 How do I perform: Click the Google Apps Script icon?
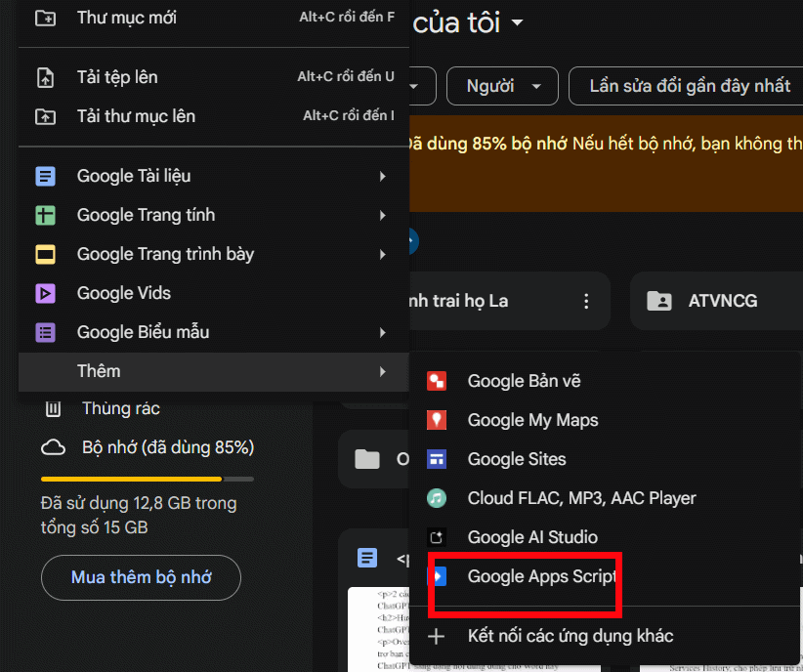(x=438, y=576)
